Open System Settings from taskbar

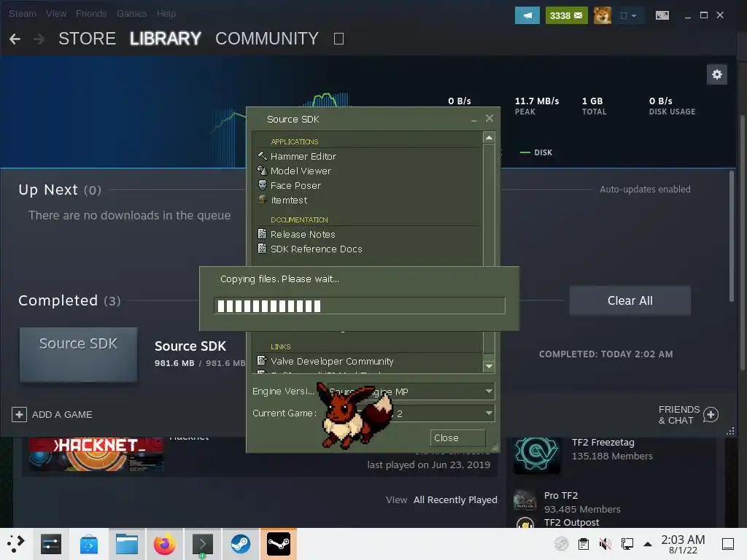pos(51,544)
